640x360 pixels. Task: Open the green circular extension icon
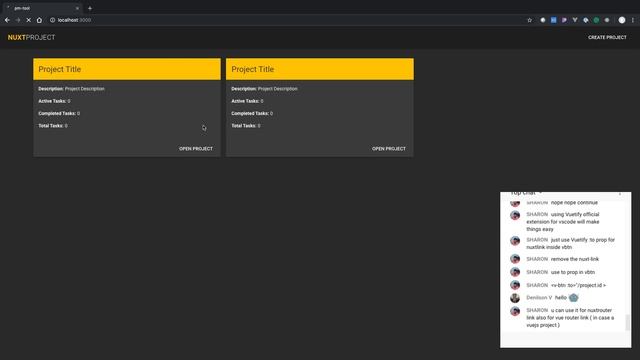coord(596,20)
